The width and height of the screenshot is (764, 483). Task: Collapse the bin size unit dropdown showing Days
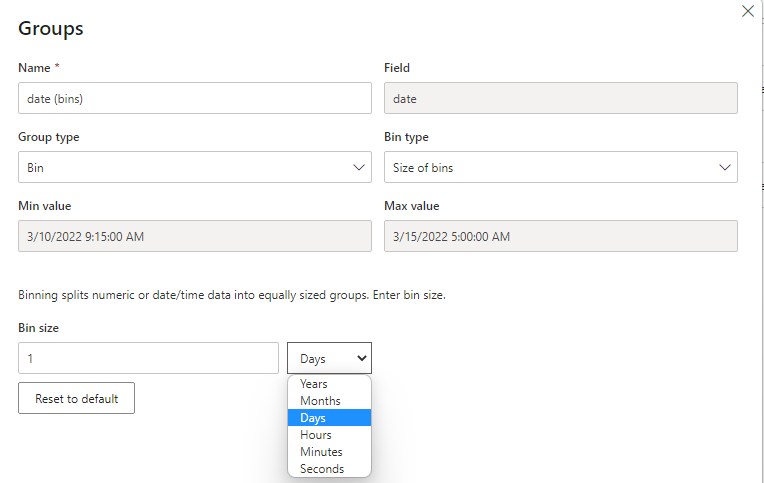point(329,358)
